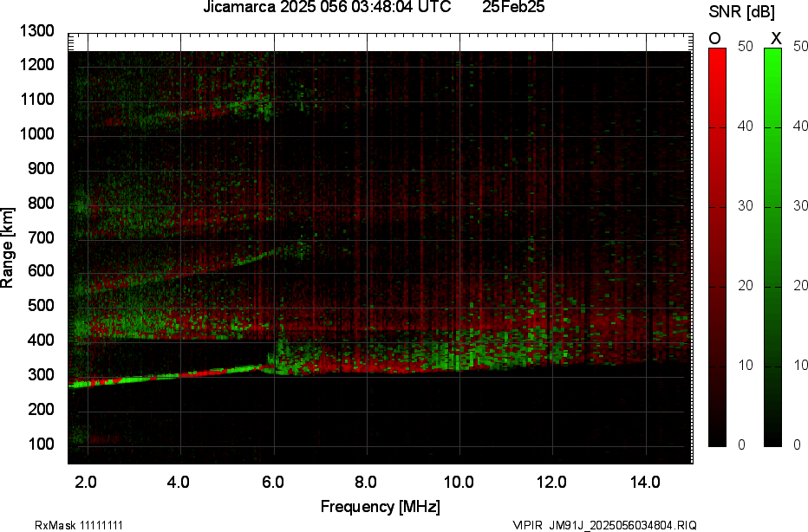Click the date label '25Feb25'
Viewport: 808px width, 532px height.
(513, 7)
